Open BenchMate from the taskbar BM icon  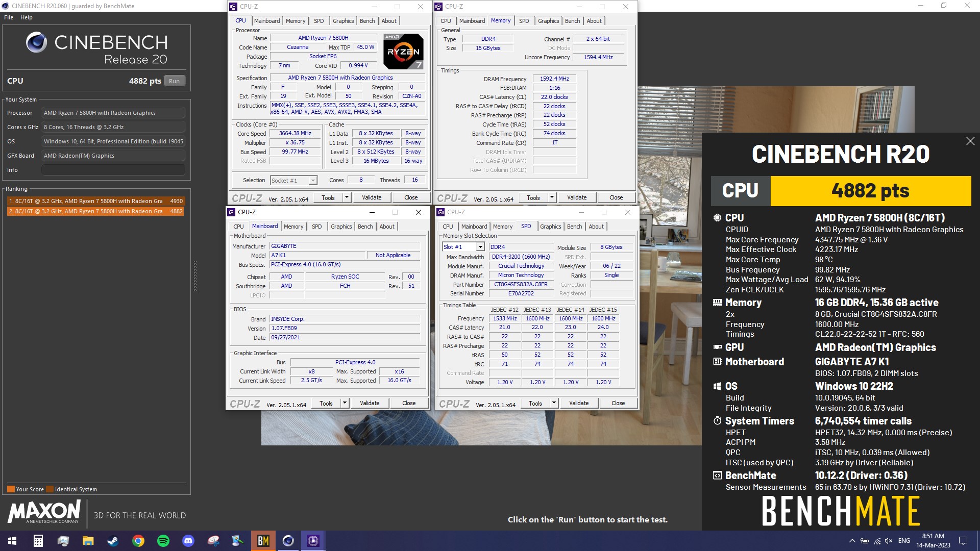[x=263, y=541]
